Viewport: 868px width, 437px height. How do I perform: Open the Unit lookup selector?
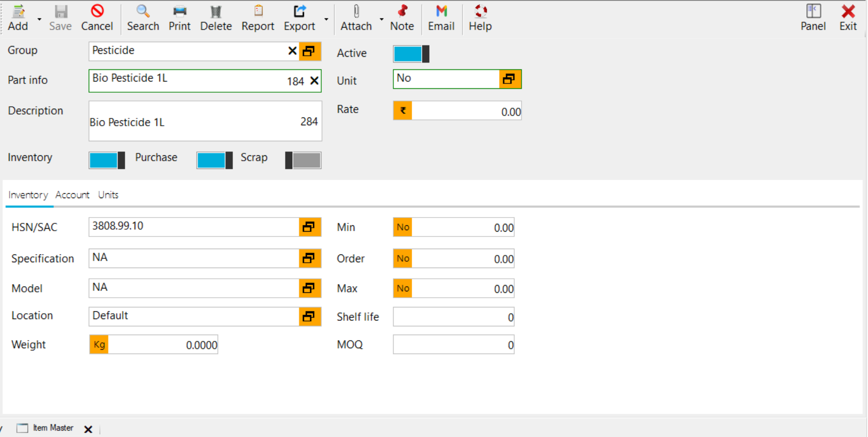point(509,79)
